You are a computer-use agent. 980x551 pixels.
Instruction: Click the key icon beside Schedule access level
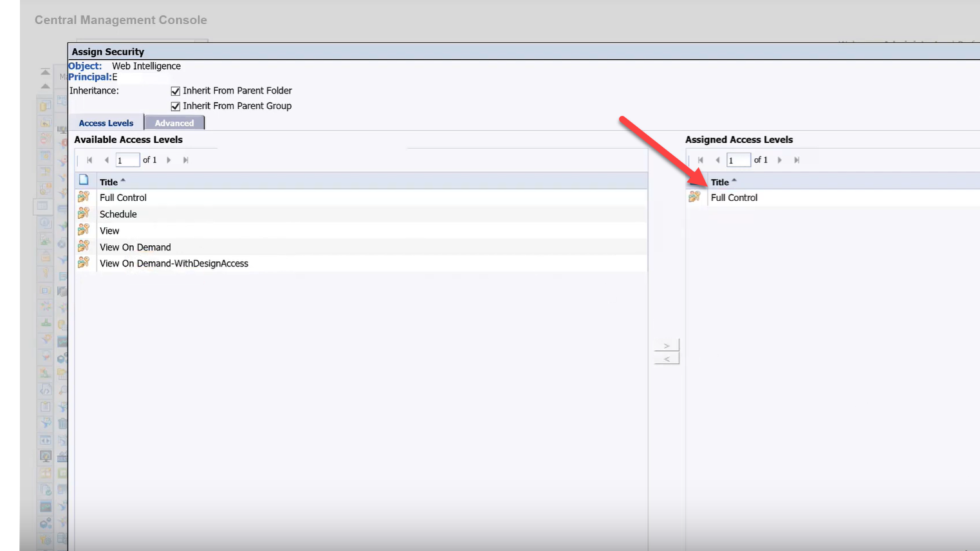click(x=84, y=214)
